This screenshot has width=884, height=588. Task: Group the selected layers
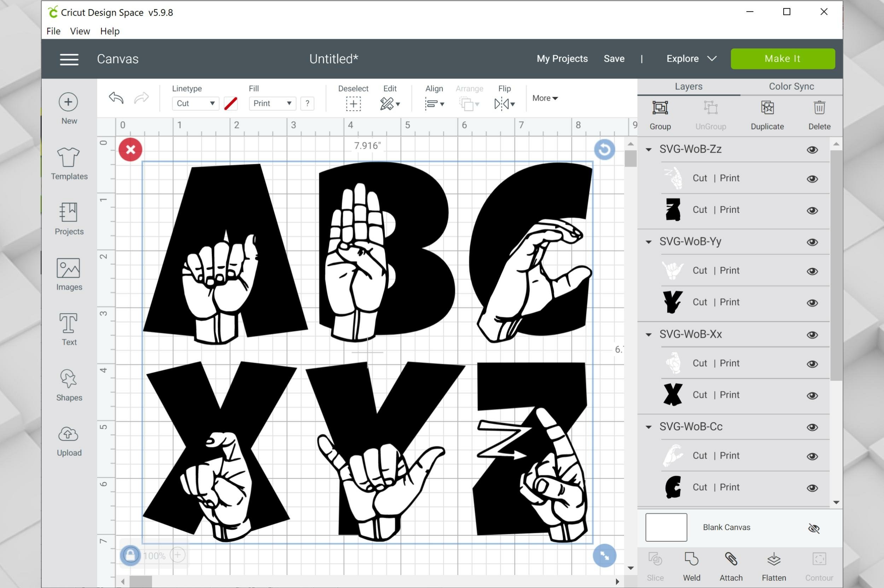point(660,108)
